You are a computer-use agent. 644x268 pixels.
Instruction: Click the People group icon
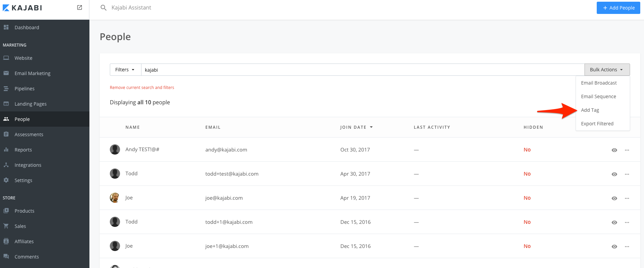pos(6,119)
